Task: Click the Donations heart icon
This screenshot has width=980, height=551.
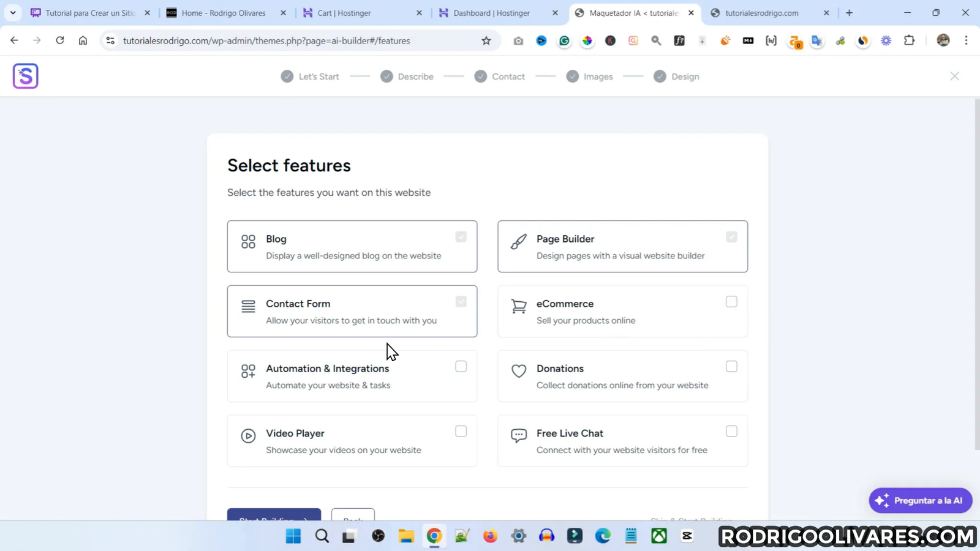Action: (519, 371)
